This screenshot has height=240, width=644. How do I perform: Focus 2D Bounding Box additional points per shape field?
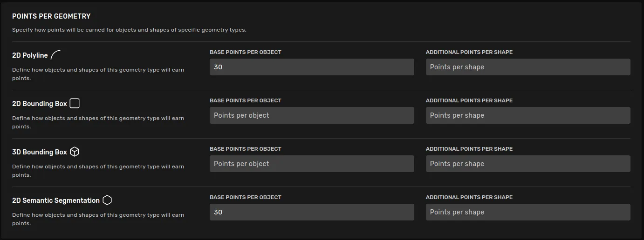528,115
